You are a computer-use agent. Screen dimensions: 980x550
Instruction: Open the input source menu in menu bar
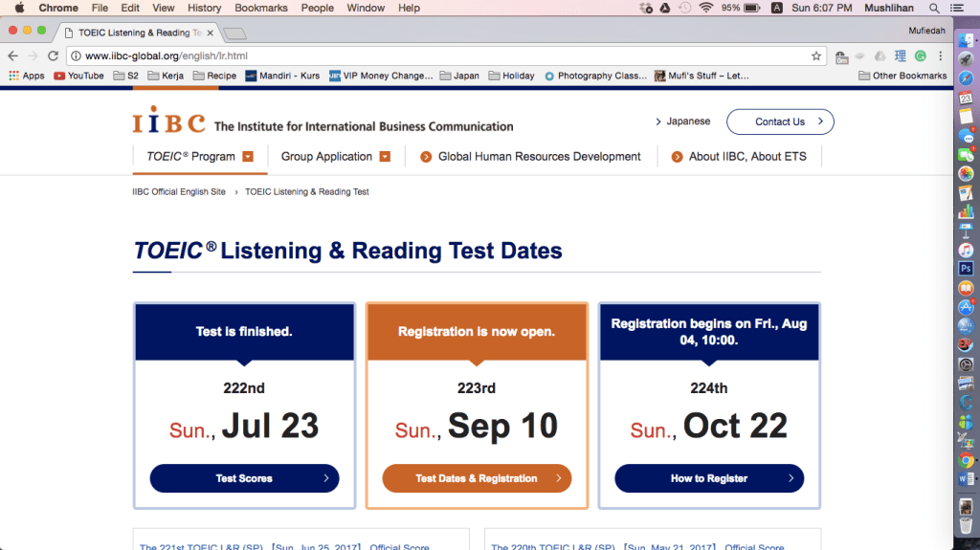[777, 8]
